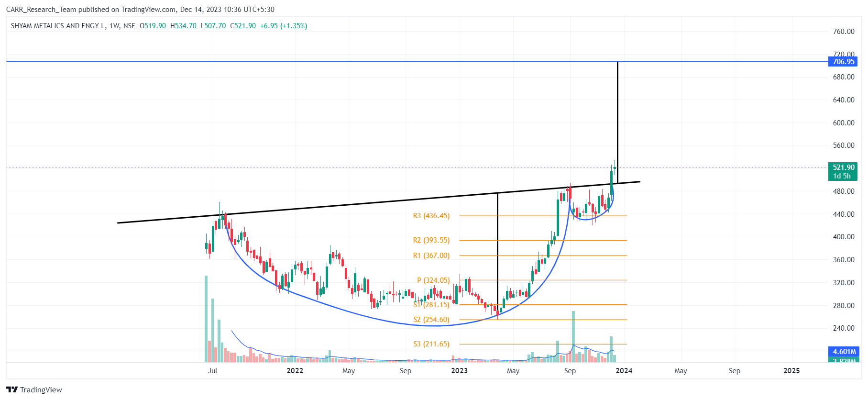
Task: Click the 360.00 price axis label
Action: pyautogui.click(x=844, y=260)
